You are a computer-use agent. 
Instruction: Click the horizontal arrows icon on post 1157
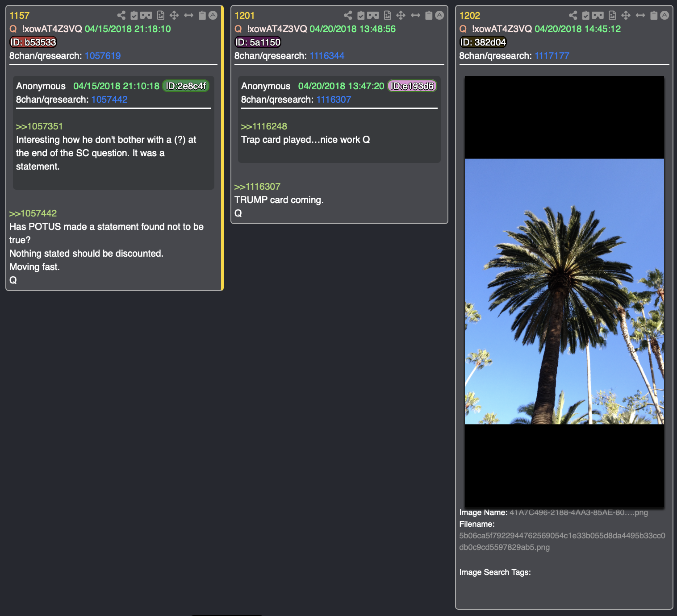click(189, 16)
